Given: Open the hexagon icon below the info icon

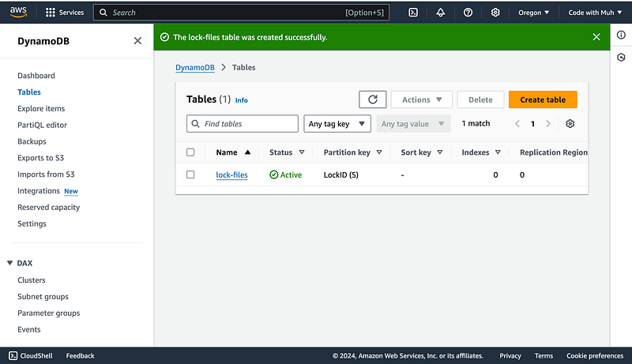Looking at the screenshot, I should (x=621, y=57).
